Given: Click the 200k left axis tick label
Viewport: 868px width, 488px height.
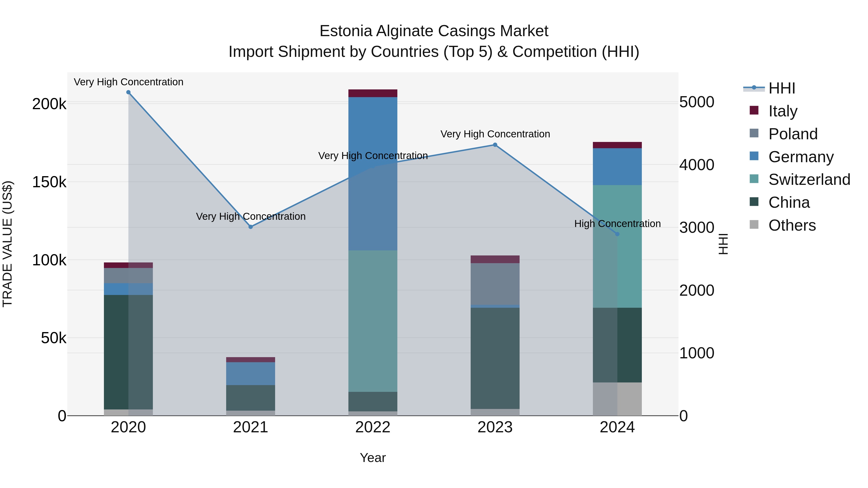Looking at the screenshot, I should [49, 104].
